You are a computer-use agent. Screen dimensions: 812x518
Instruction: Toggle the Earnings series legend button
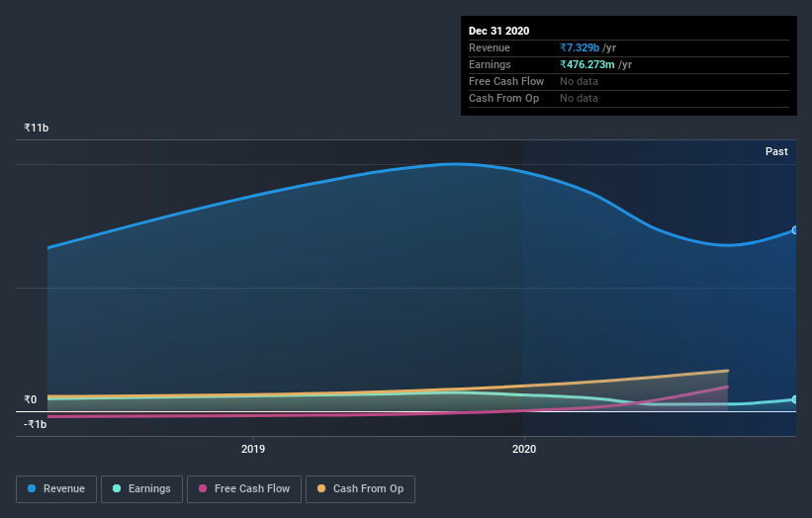(x=141, y=489)
